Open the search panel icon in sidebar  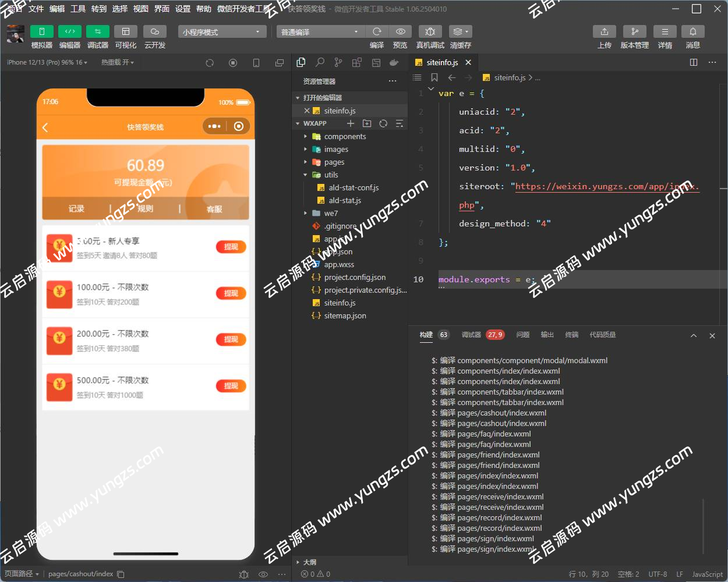pos(320,62)
